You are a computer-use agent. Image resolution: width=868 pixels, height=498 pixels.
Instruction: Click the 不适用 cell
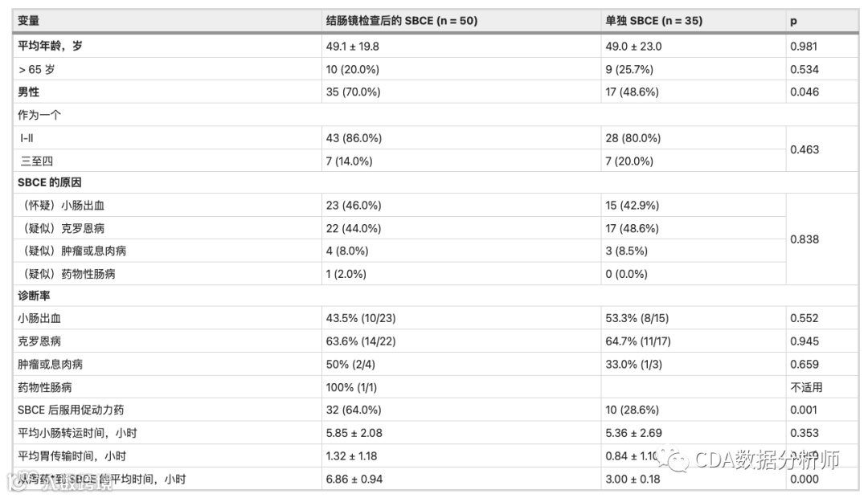(806, 387)
